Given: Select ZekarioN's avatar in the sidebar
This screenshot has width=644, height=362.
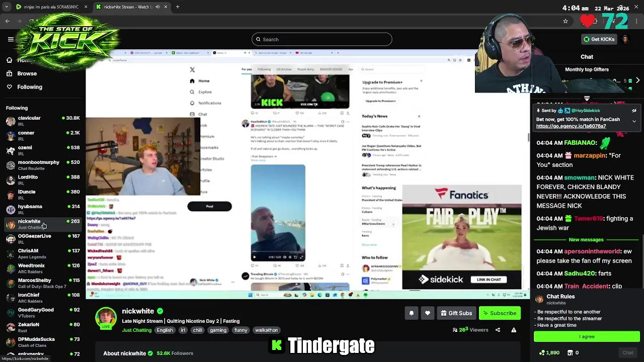Looking at the screenshot, I should point(11,327).
